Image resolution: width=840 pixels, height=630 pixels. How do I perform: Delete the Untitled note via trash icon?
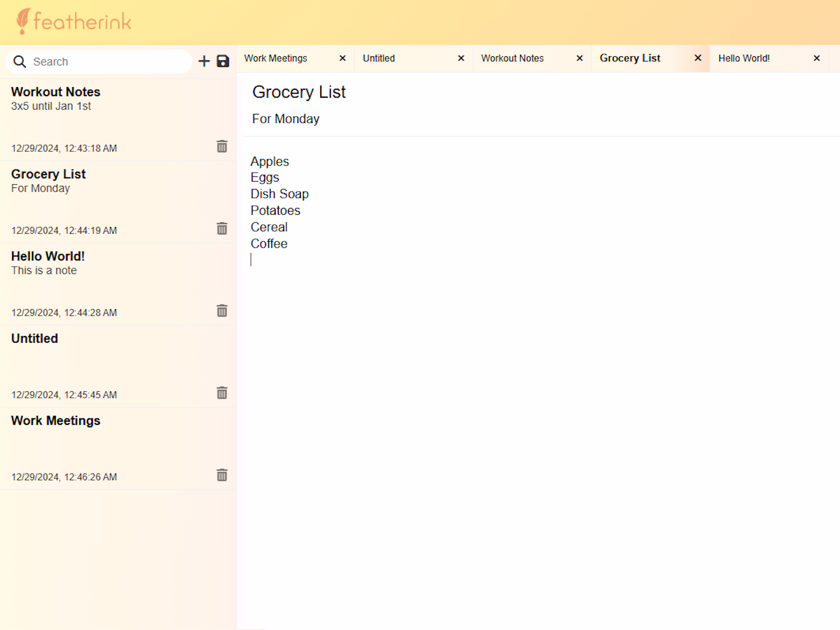tap(222, 393)
